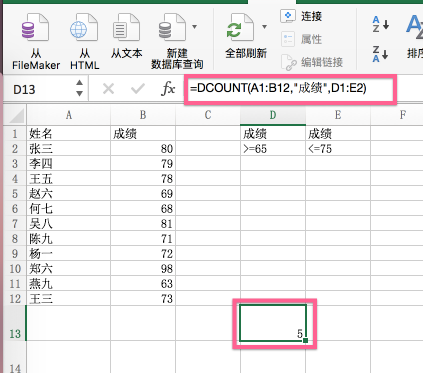423x373 pixels.
Task: Click cell A12 containing 王三
Action: pos(68,298)
